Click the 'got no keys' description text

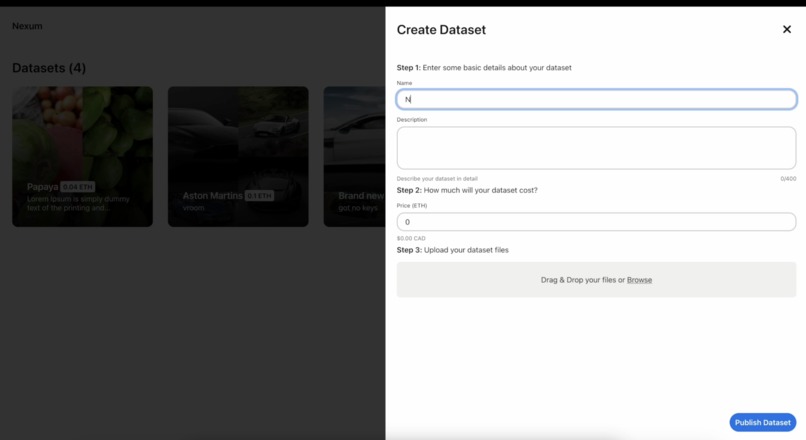pyautogui.click(x=358, y=208)
